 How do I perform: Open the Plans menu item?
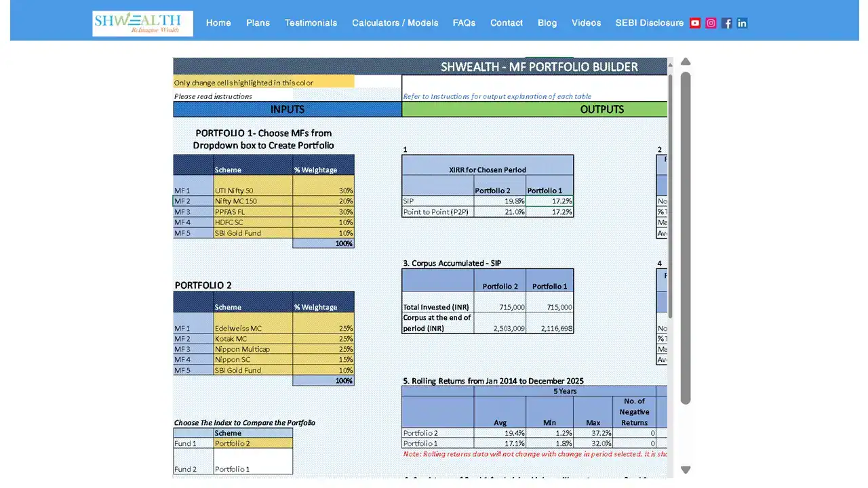coord(258,23)
